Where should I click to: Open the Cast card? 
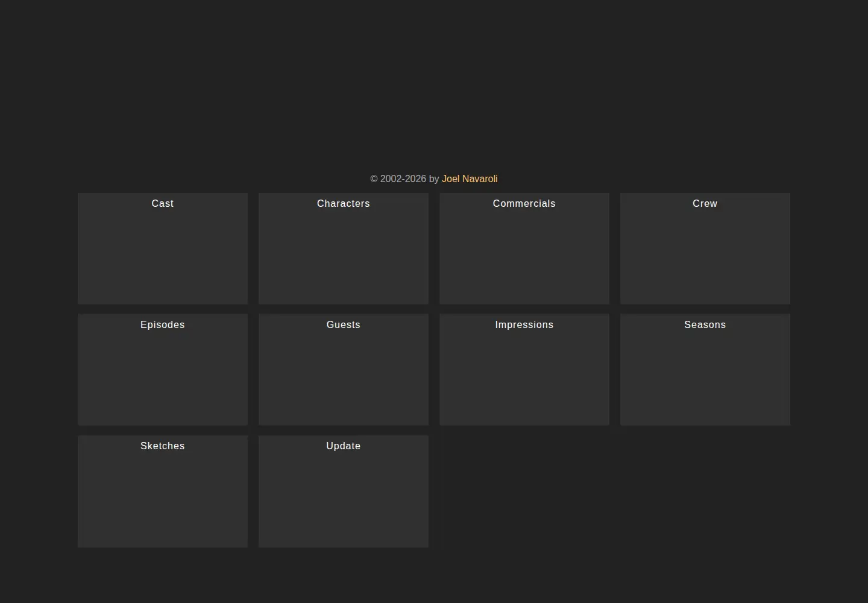coord(163,248)
